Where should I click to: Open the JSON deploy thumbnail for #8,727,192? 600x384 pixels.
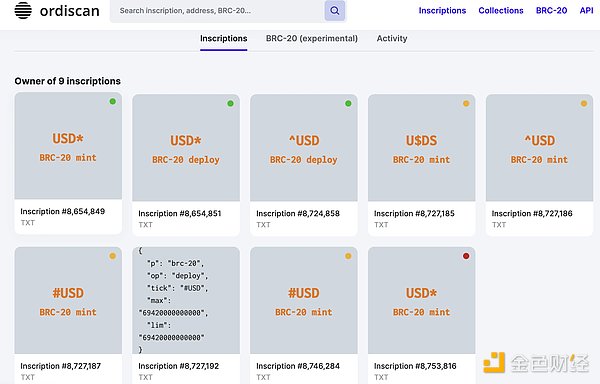(x=186, y=300)
